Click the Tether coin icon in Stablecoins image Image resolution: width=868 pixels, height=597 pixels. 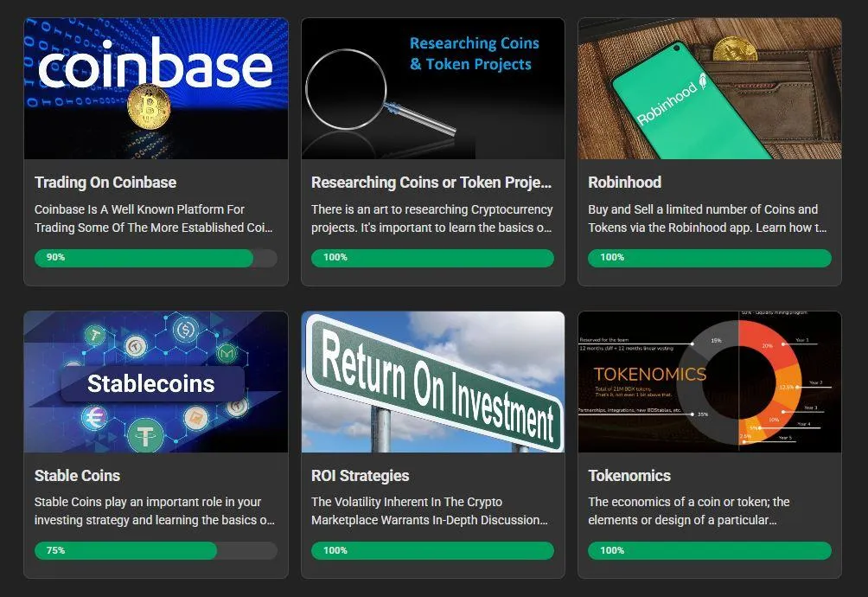click(145, 435)
